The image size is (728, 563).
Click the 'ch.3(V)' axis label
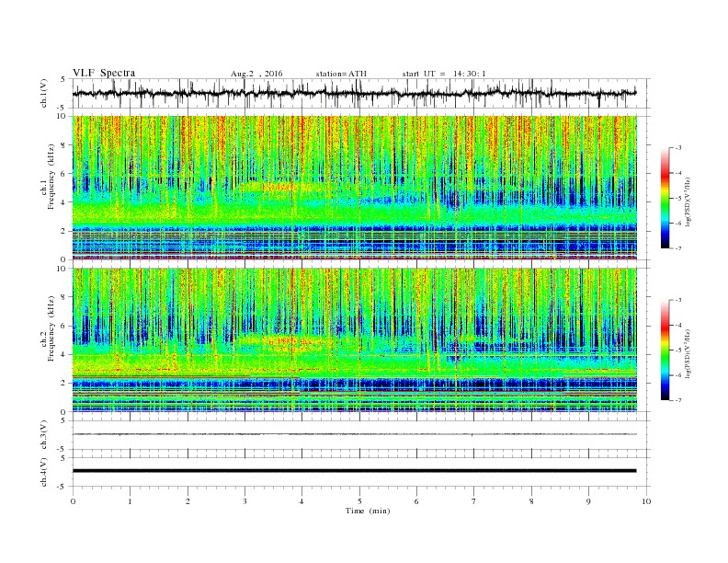click(x=44, y=435)
